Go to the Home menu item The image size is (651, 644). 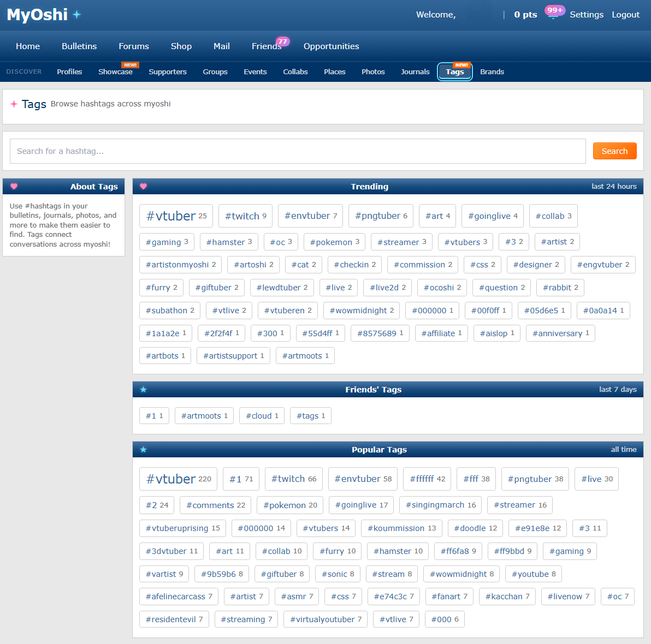click(x=28, y=46)
